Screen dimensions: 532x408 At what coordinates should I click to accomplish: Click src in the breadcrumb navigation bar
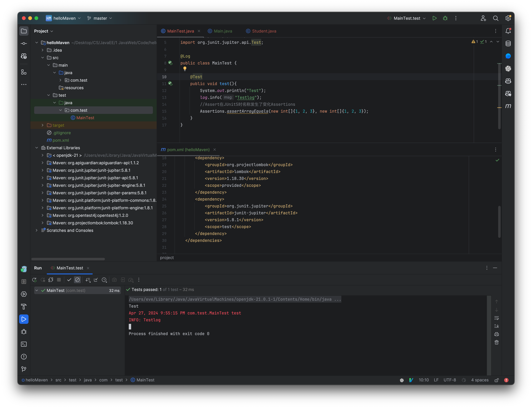click(58, 380)
